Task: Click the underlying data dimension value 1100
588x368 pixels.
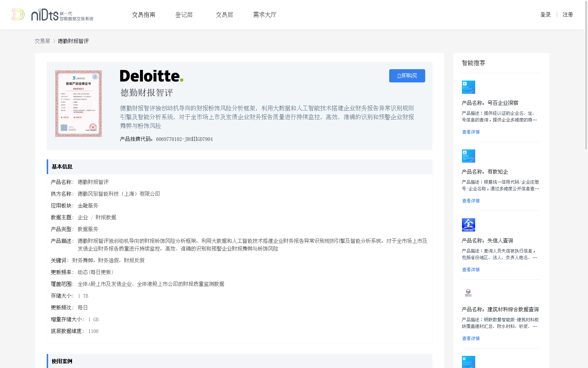Action: tap(93, 331)
